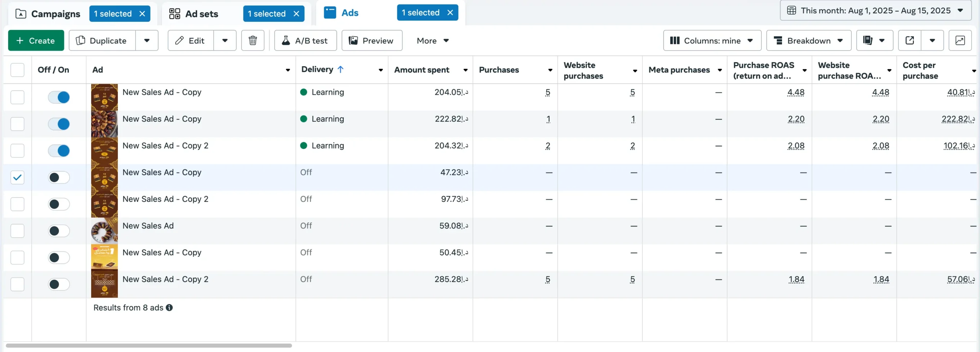Viewport: 980px width, 352px height.
Task: Clear the Campaigns selection with X
Action: pyautogui.click(x=142, y=14)
